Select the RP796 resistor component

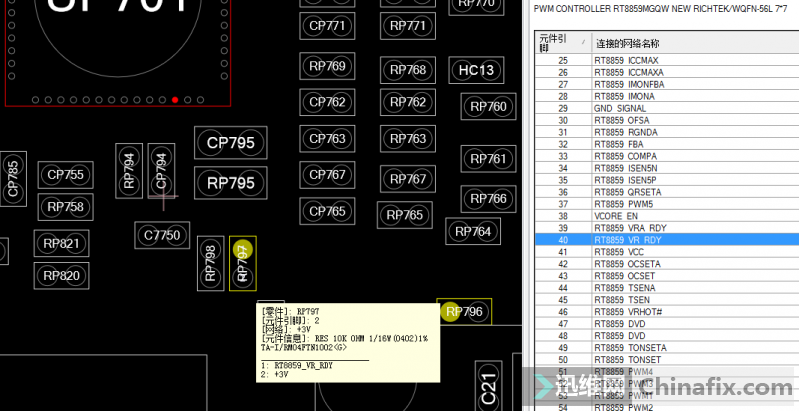pyautogui.click(x=465, y=312)
